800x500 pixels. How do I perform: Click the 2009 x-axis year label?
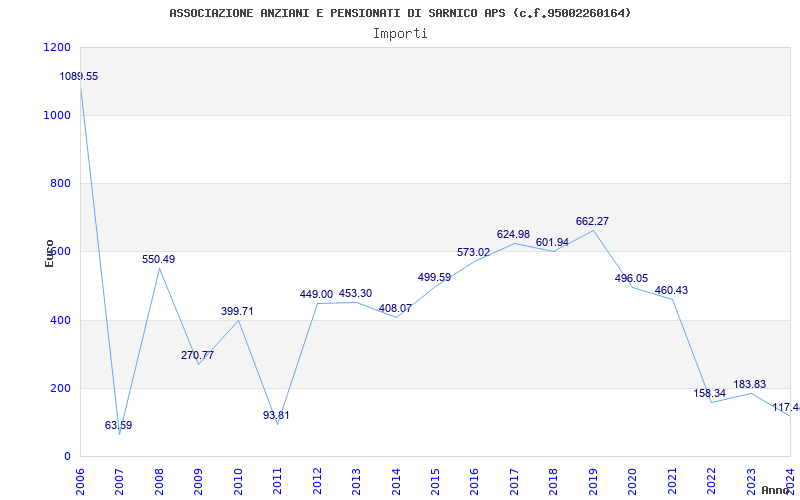coord(198,482)
